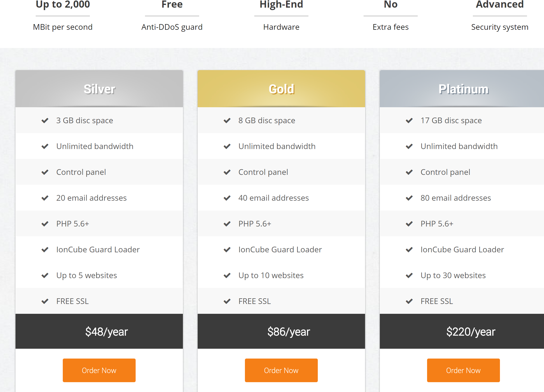
Task: Select the PHP 5.6+ row in Silver plan
Action: (99, 224)
